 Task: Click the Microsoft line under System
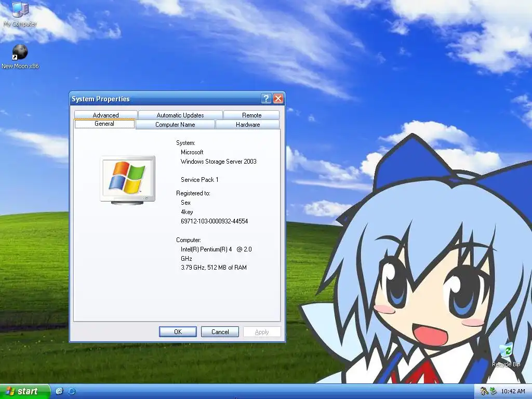[x=192, y=152]
